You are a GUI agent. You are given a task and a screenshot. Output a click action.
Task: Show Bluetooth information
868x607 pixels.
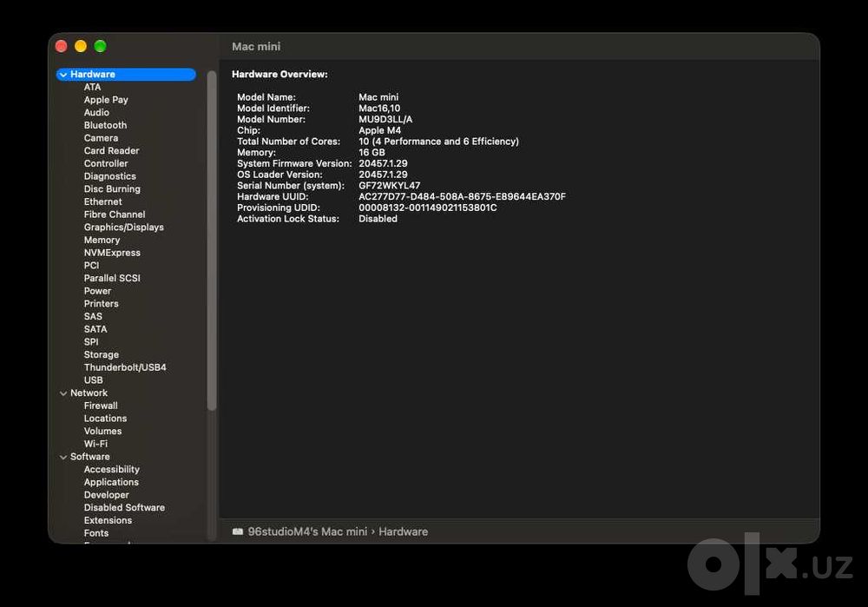coord(105,125)
